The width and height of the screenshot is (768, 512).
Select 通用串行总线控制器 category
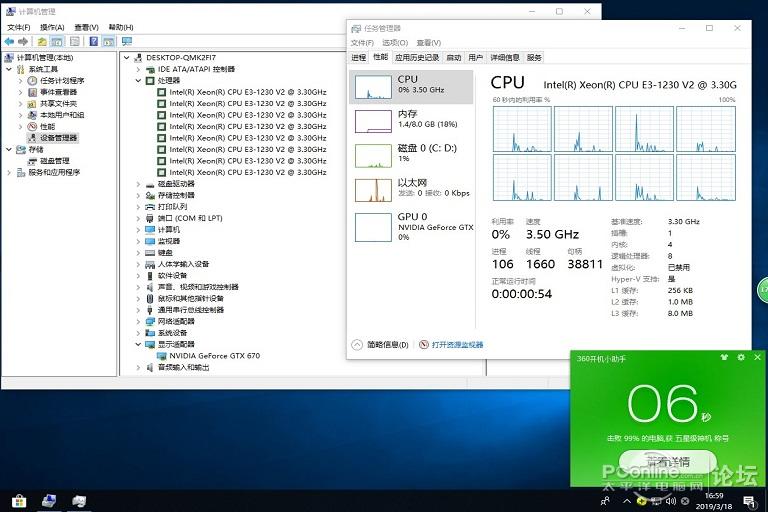coord(191,310)
